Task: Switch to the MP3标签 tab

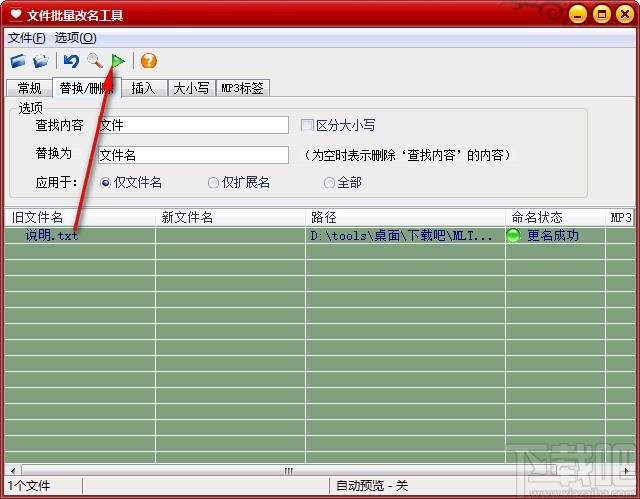Action: pos(242,88)
